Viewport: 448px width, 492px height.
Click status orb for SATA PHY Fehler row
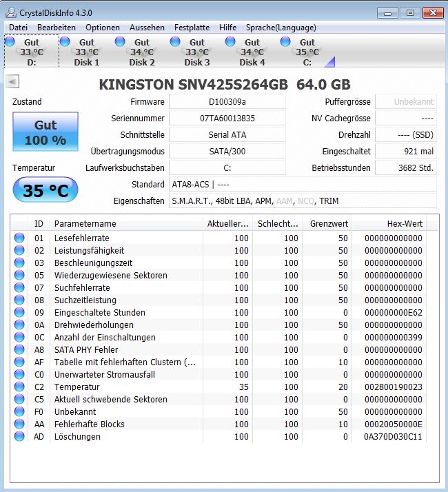[19, 349]
